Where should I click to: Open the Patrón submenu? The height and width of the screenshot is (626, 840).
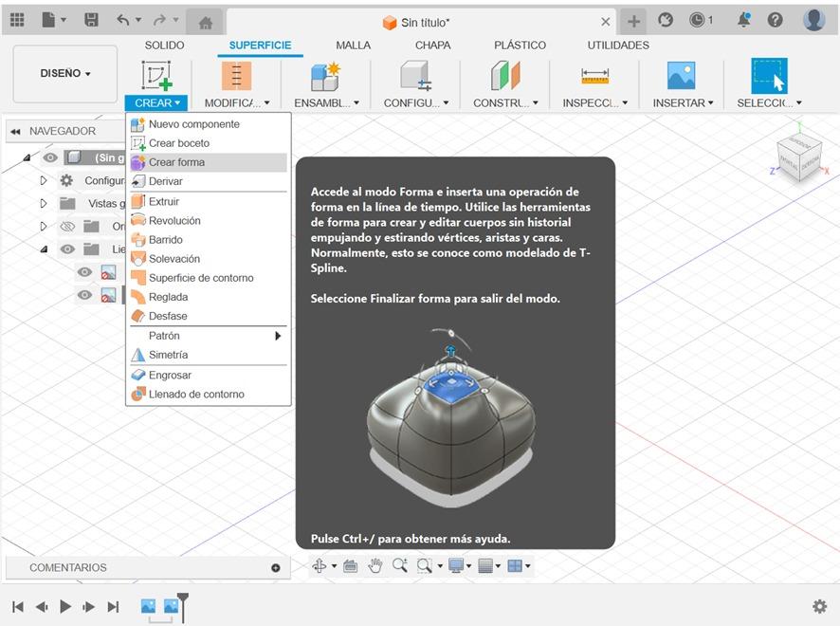coord(209,336)
